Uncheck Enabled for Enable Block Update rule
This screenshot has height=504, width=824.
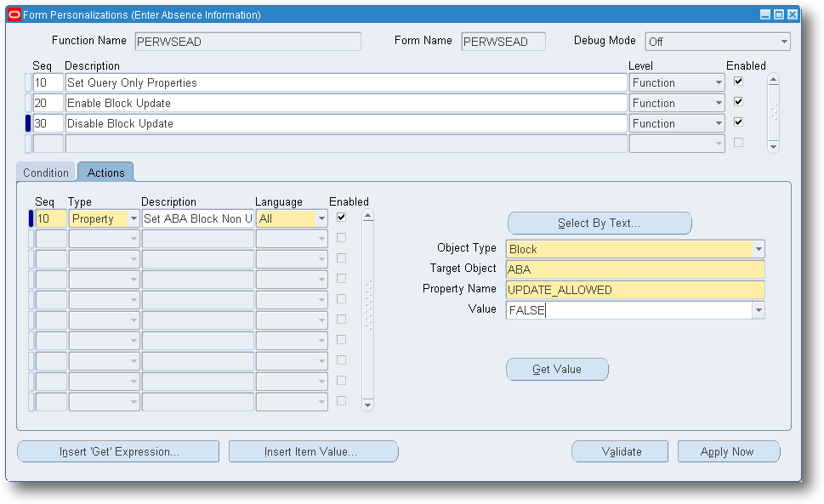738,102
